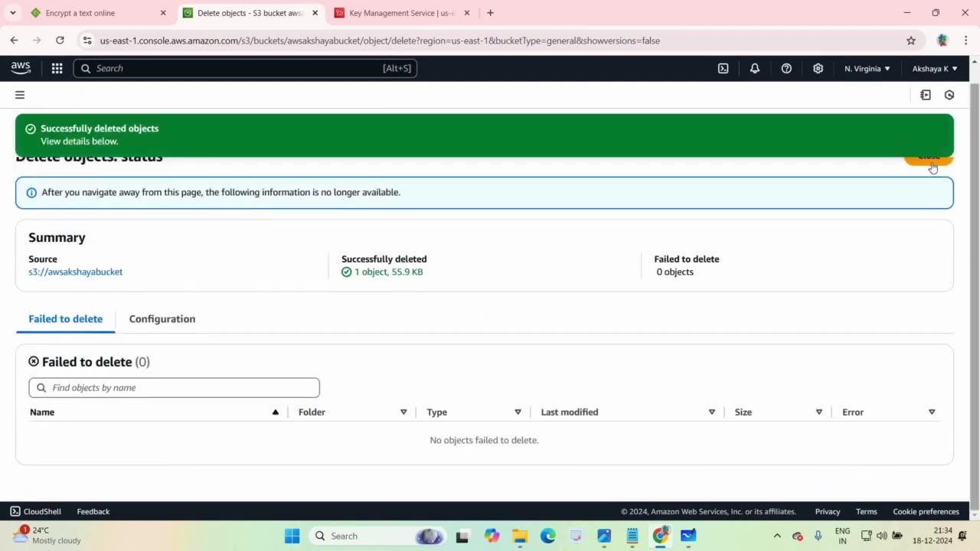
Task: Click the 1 object, 55.9 KB status
Action: pyautogui.click(x=382, y=272)
